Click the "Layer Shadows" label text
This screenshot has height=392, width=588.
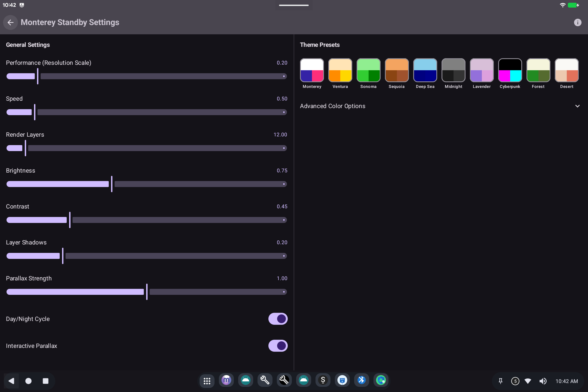[26, 243]
